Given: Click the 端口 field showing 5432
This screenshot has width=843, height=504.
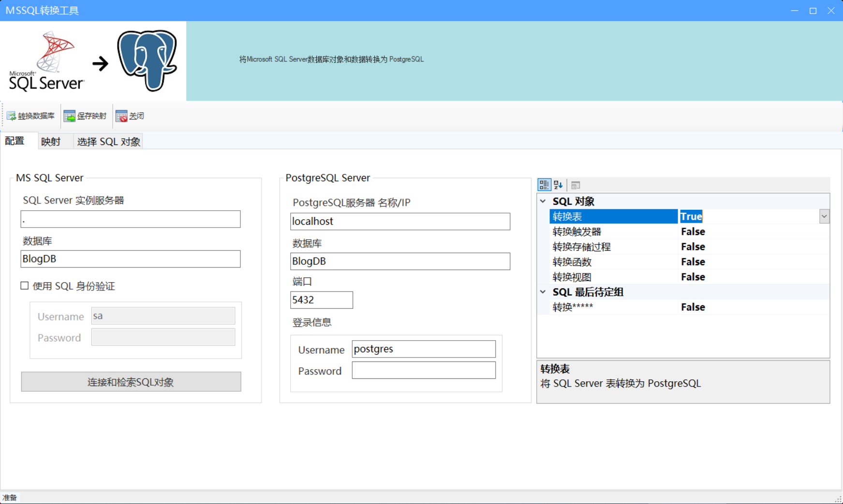Looking at the screenshot, I should pos(322,300).
